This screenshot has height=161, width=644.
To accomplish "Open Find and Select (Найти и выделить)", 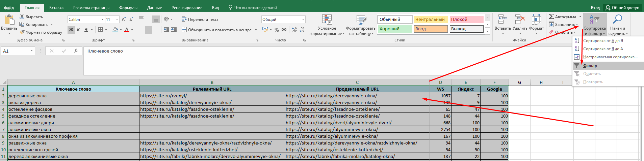I will pyautogui.click(x=617, y=25).
